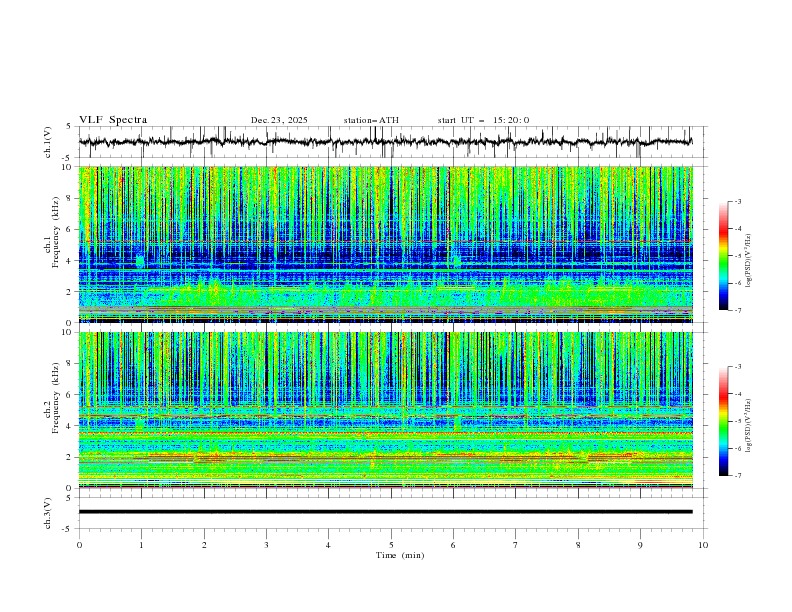Viewport: 792px width, 612px height.
Task: Click the ch.1 "Frequency (kHz)" axis label
Action: pyautogui.click(x=56, y=232)
